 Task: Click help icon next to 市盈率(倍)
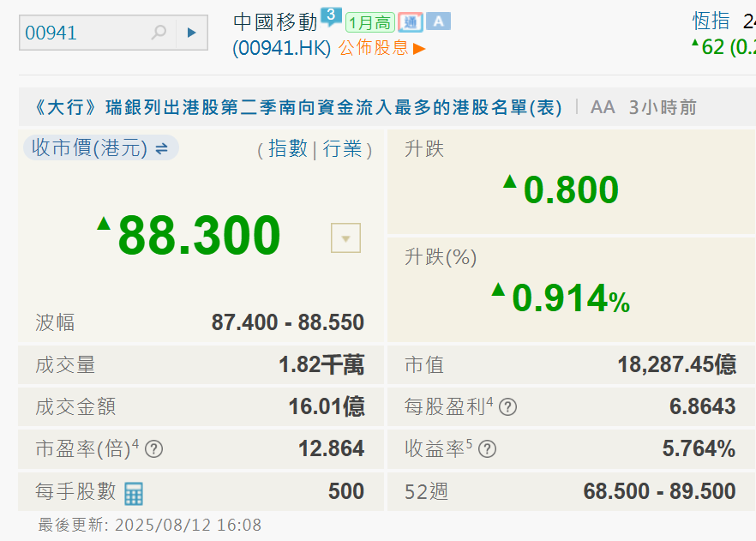pyautogui.click(x=153, y=449)
